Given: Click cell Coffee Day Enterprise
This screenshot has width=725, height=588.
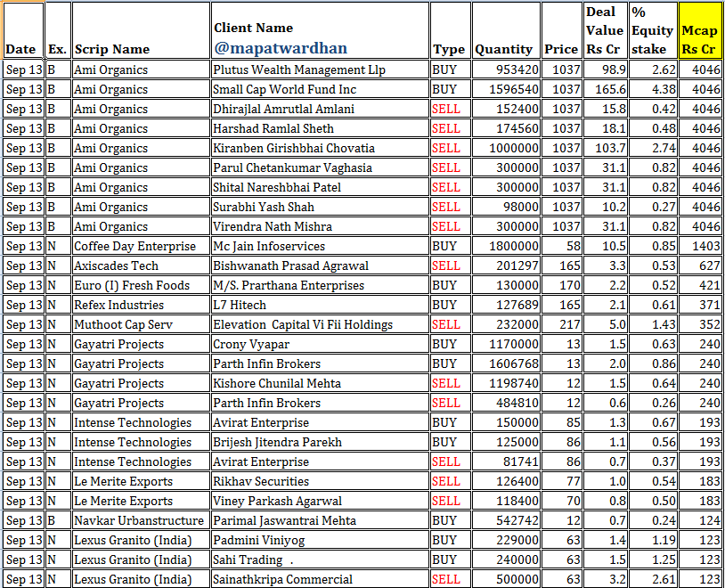Looking at the screenshot, I should pos(141,246).
